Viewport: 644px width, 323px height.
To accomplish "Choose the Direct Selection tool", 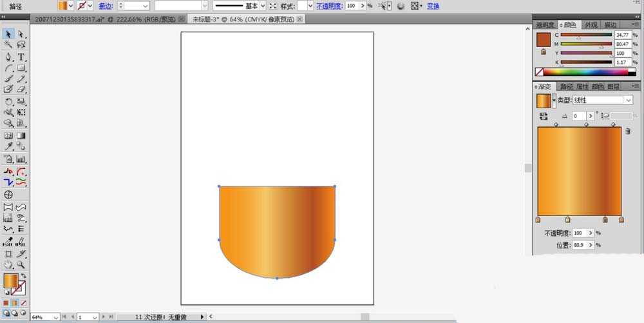I will tap(21, 34).
